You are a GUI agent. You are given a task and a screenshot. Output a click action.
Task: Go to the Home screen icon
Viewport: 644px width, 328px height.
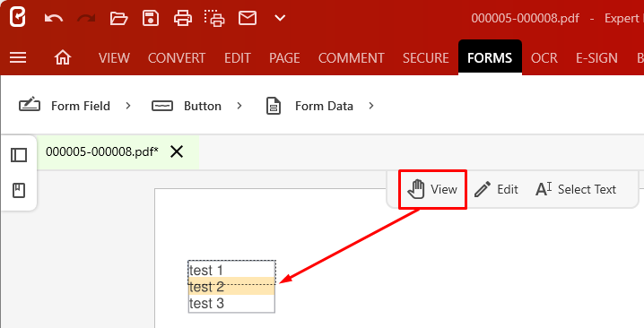(x=63, y=57)
